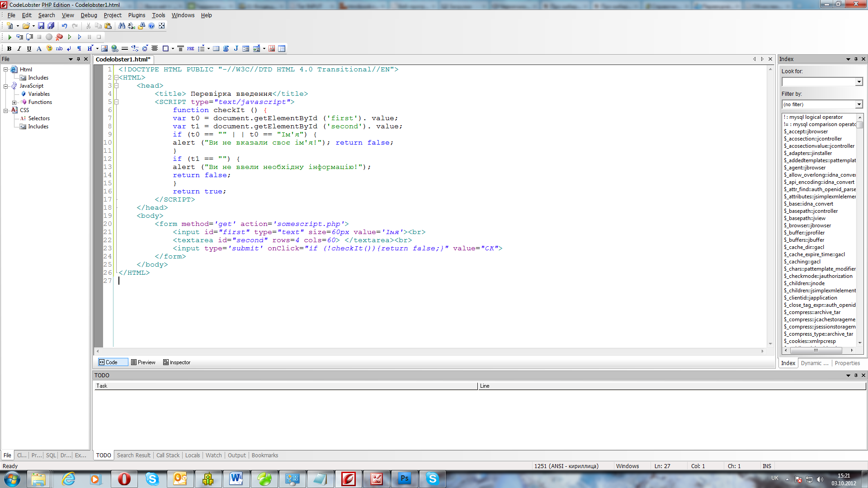The height and width of the screenshot is (488, 868).
Task: Switch to the Search Result tab
Action: 133,455
